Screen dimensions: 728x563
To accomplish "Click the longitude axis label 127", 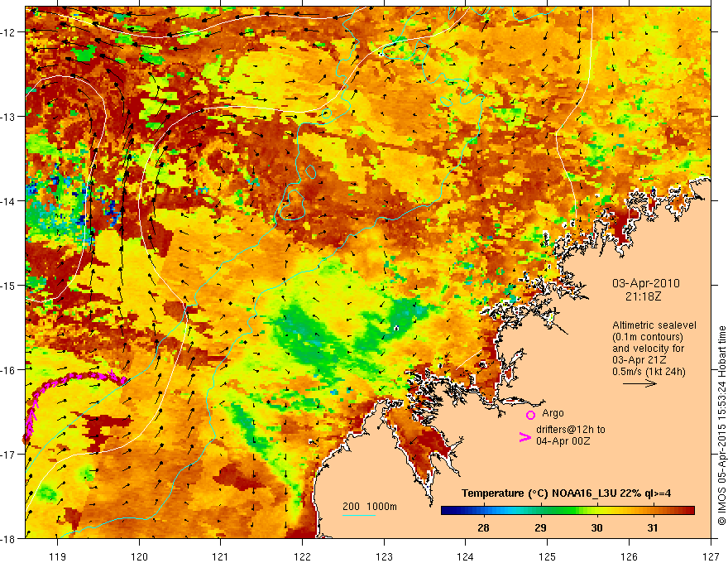I will pyautogui.click(x=711, y=556).
